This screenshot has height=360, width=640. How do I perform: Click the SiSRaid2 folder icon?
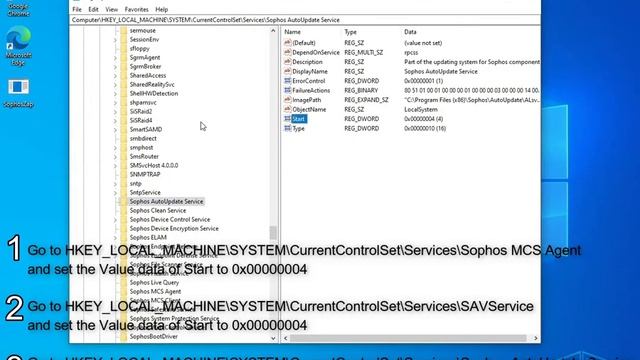123,111
